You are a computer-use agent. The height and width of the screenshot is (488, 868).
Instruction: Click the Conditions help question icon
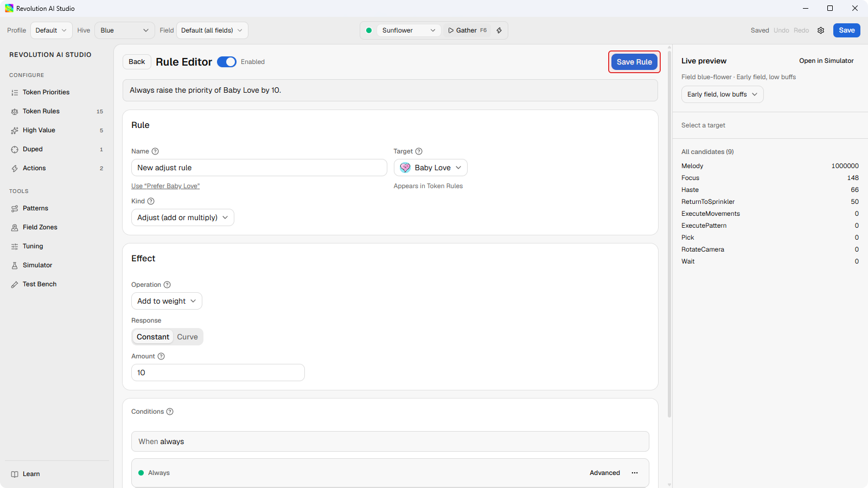point(170,412)
